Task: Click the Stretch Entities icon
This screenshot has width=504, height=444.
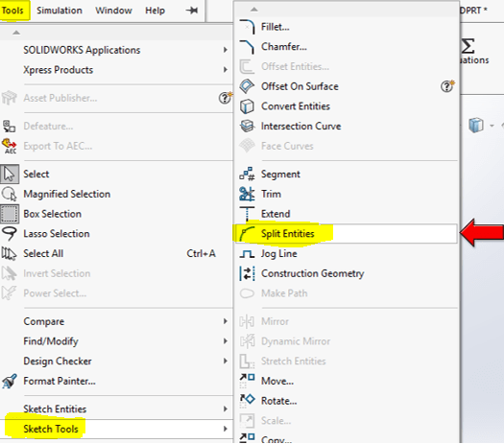Action: coord(247,362)
